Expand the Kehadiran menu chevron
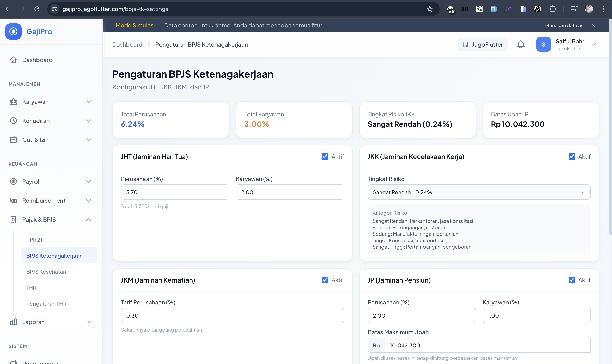Image resolution: width=612 pixels, height=364 pixels. click(88, 121)
